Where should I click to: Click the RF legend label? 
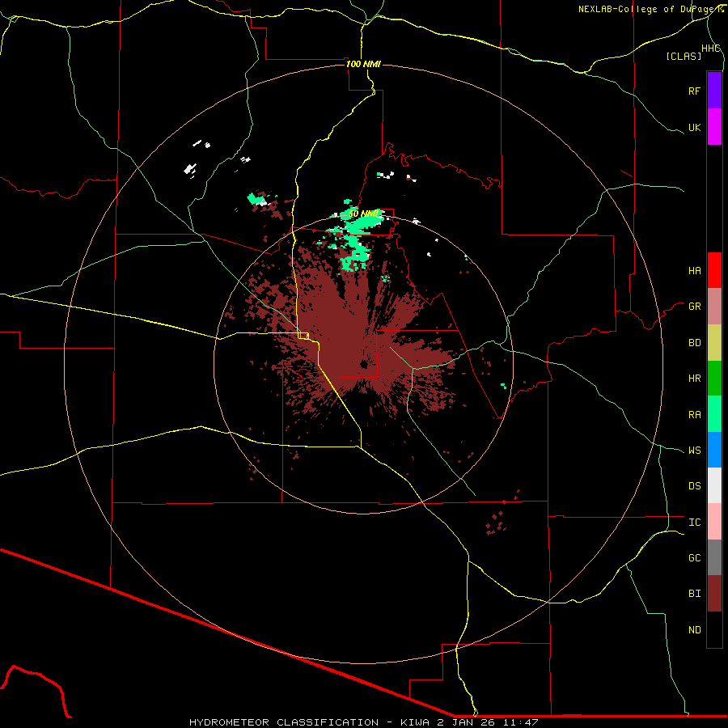[694, 91]
